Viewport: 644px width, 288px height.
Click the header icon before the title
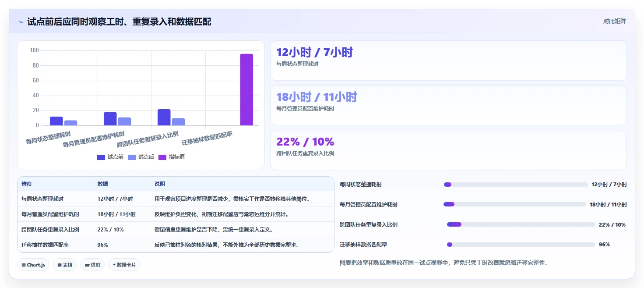[21, 22]
